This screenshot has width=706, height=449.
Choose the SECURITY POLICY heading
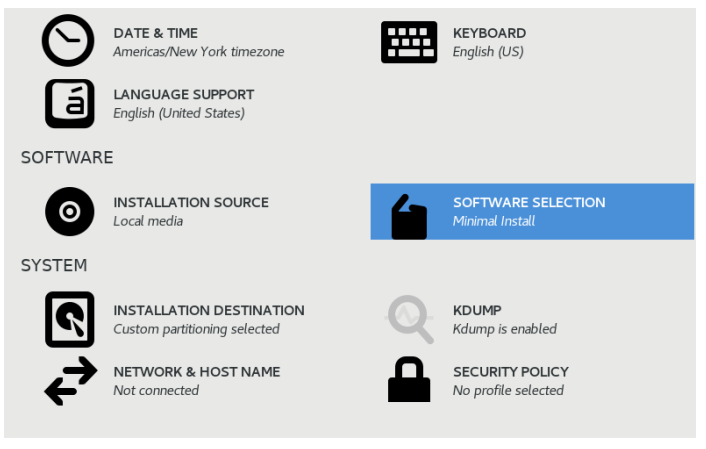(x=510, y=371)
